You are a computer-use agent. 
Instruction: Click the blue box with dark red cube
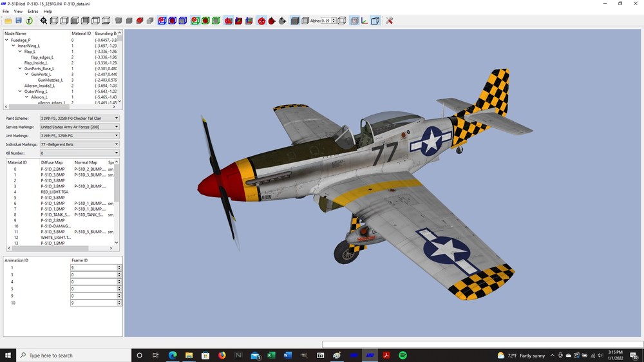pos(173,21)
